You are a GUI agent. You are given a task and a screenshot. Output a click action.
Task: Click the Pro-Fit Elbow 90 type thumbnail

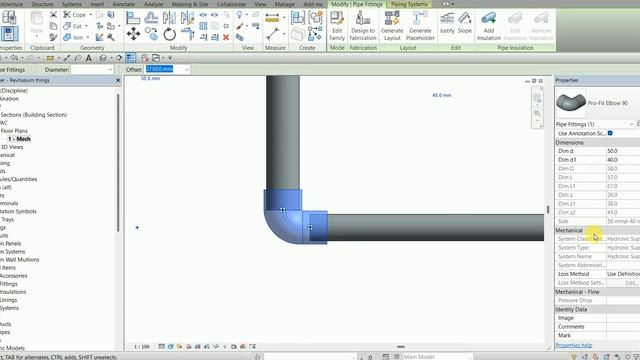[x=571, y=102]
